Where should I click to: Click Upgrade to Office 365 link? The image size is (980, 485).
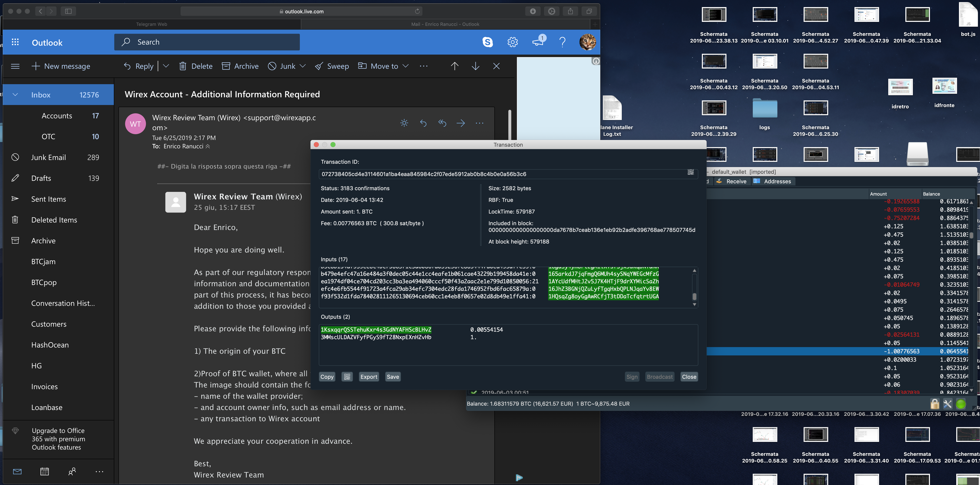(x=58, y=439)
